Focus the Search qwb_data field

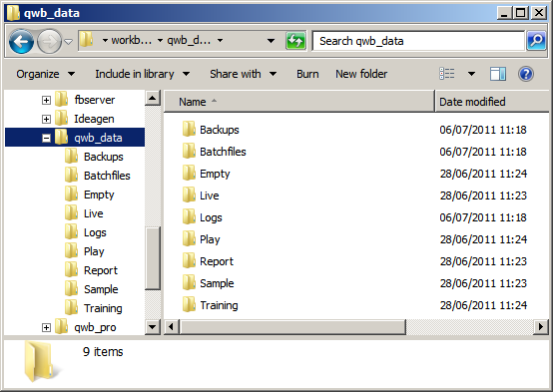click(x=418, y=41)
